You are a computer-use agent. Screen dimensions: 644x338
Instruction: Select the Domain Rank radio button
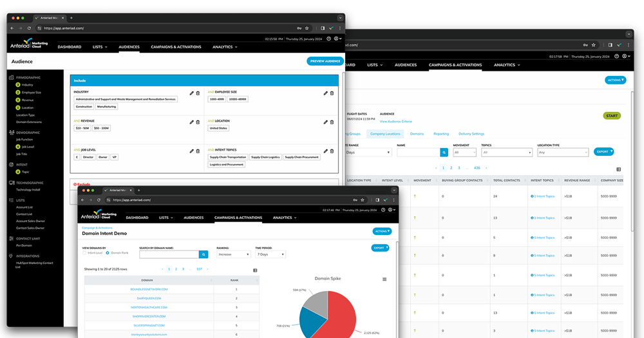[x=107, y=253]
